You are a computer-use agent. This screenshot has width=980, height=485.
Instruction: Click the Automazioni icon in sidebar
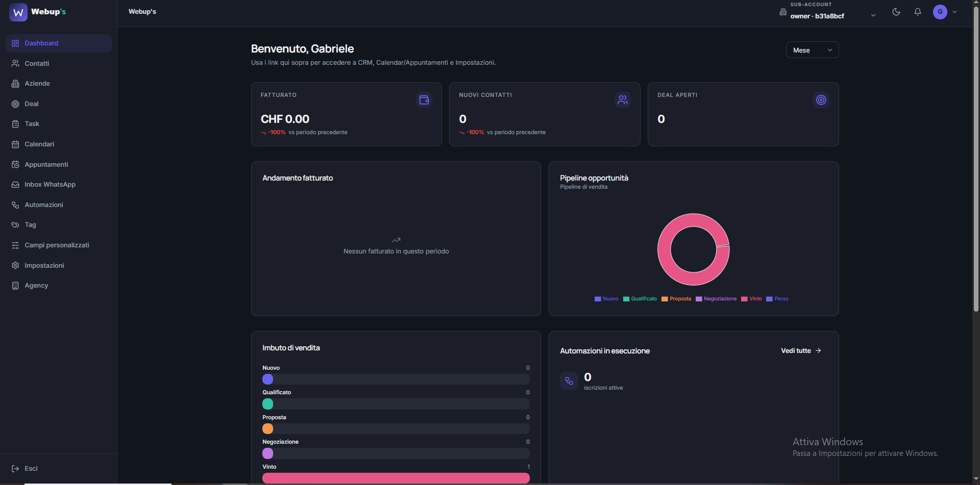(15, 205)
